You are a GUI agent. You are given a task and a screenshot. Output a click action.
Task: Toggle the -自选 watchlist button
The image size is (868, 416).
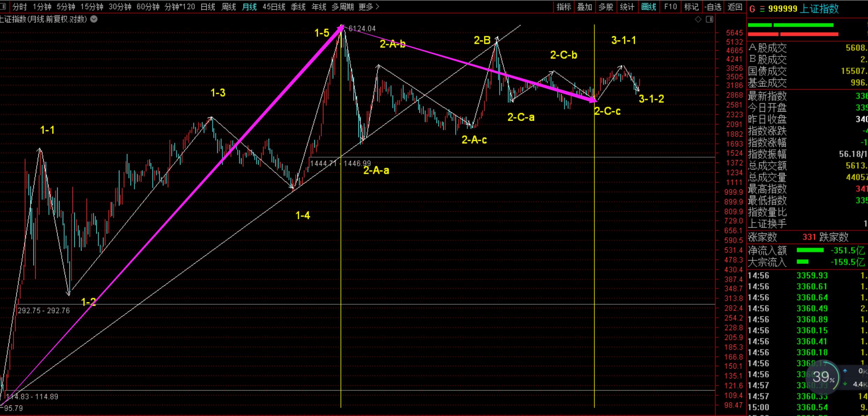point(713,7)
